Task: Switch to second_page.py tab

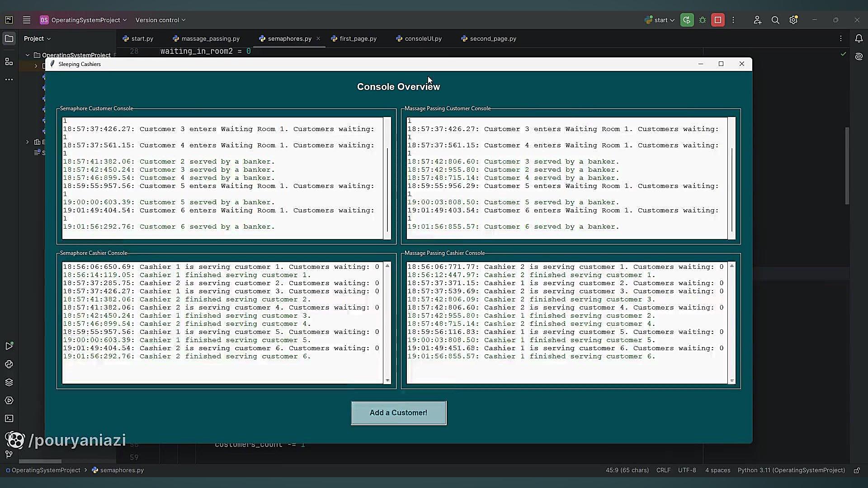Action: (489, 38)
